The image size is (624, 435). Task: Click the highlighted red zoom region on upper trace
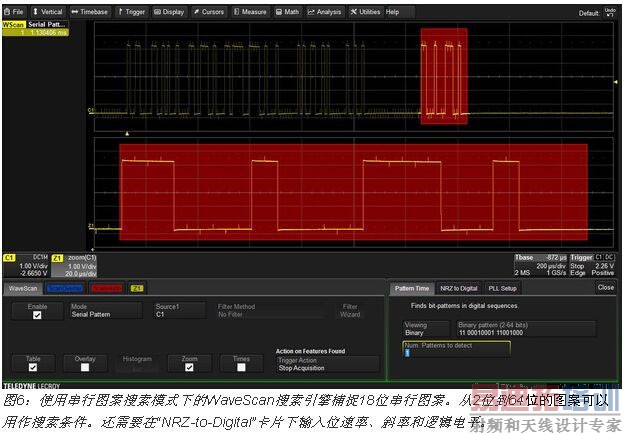pos(444,76)
